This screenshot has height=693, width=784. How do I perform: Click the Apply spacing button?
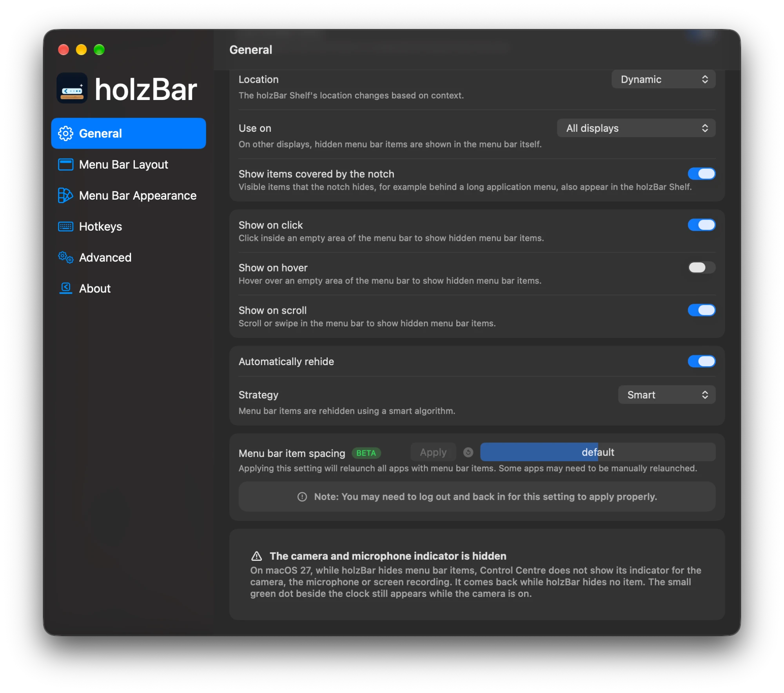tap(433, 452)
